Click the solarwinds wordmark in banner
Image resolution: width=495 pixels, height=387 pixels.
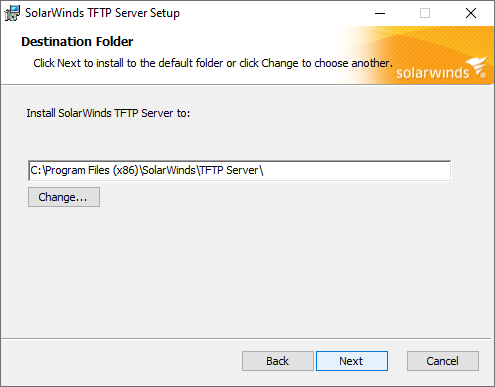[432, 73]
